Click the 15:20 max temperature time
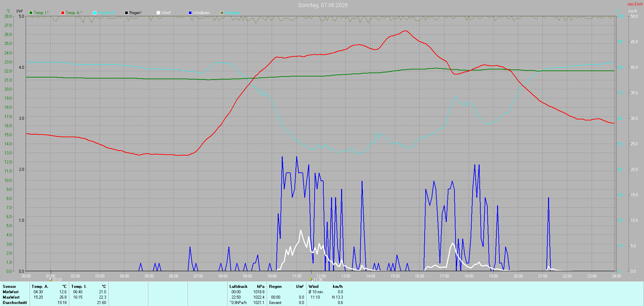The width and height of the screenshot is (644, 306). coord(38,297)
